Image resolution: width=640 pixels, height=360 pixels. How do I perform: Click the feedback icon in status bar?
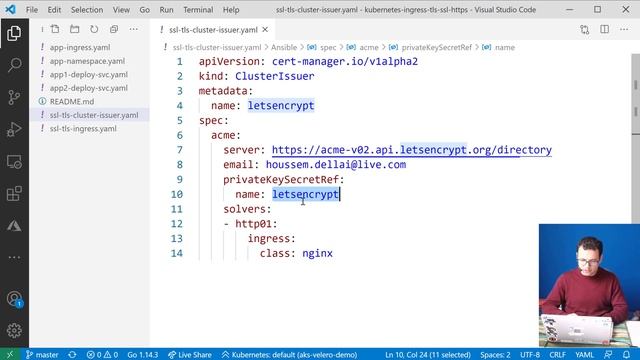pyautogui.click(x=608, y=355)
